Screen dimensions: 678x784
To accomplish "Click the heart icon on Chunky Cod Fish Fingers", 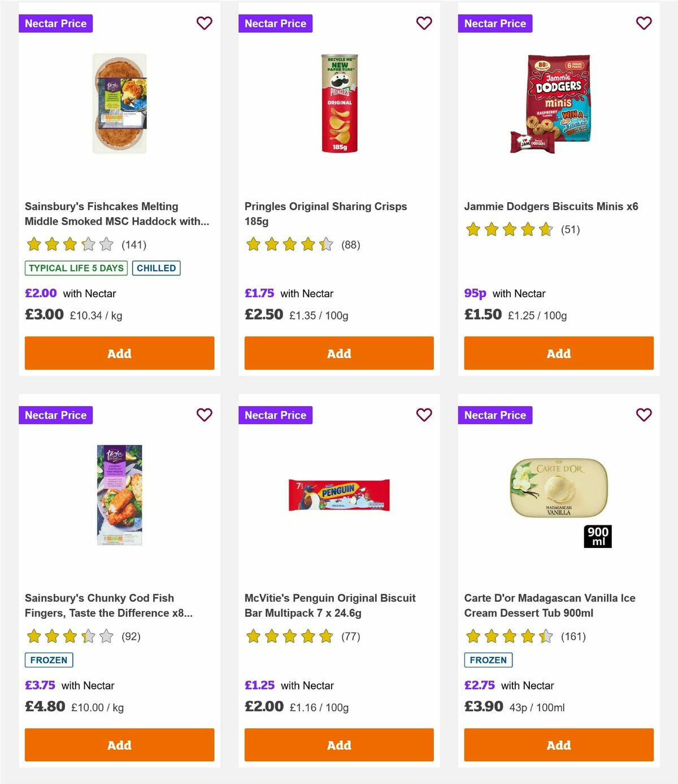I will [205, 415].
